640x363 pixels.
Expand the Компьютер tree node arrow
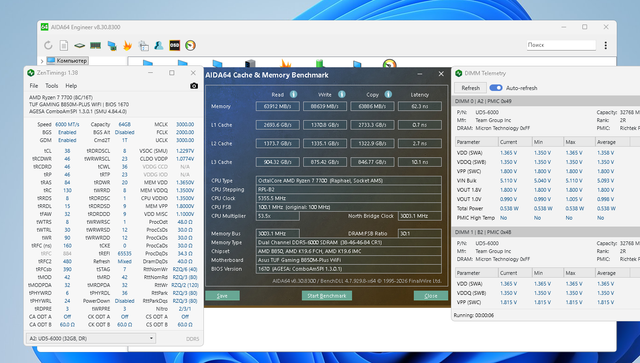click(x=42, y=61)
